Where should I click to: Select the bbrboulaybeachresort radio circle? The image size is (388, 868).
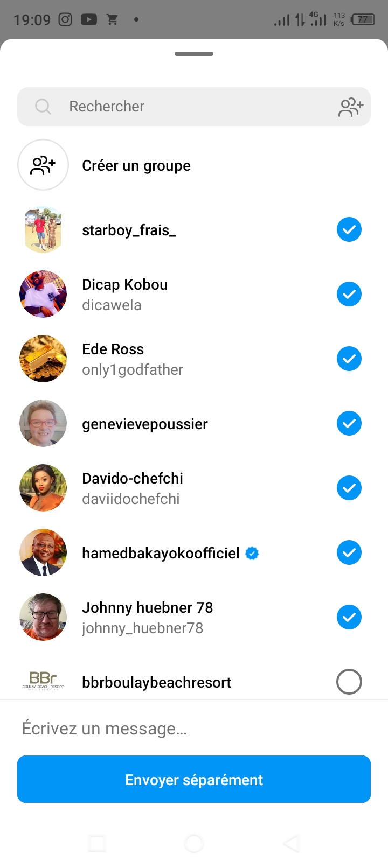click(x=349, y=682)
